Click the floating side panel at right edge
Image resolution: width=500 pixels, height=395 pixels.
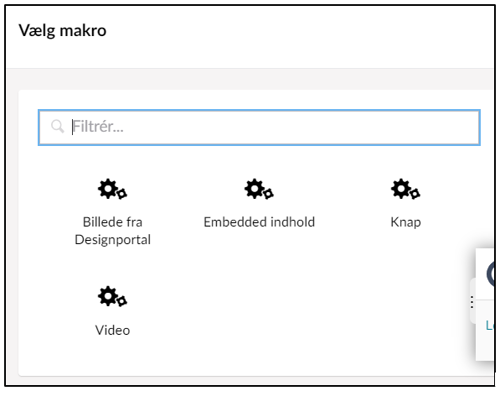coord(485,304)
